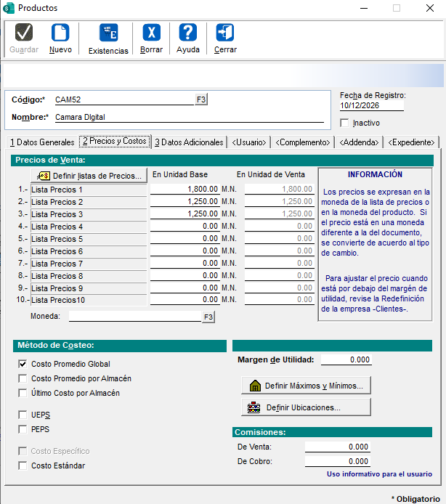Create a new product with Nuevo
Viewport: 446px width, 504px height.
tap(60, 38)
